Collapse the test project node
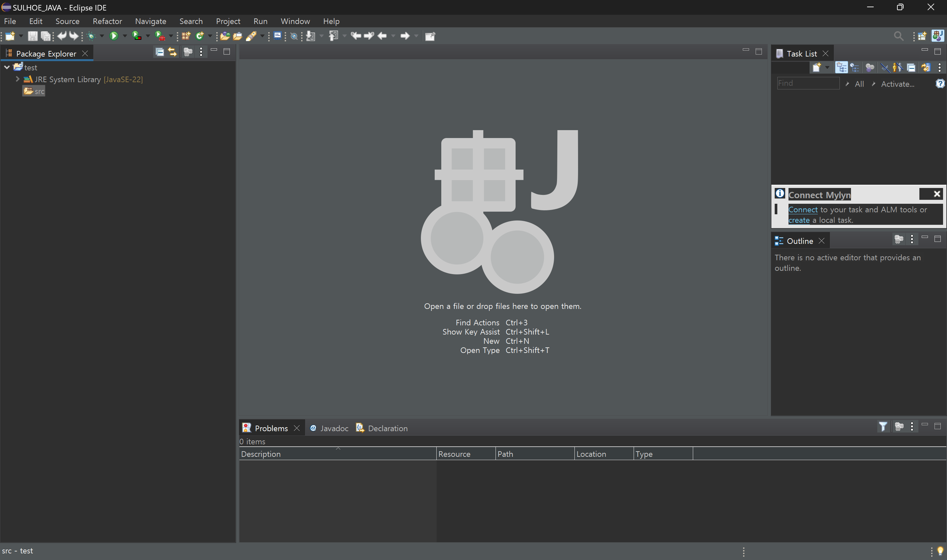Image resolution: width=947 pixels, height=560 pixels. pos(7,67)
